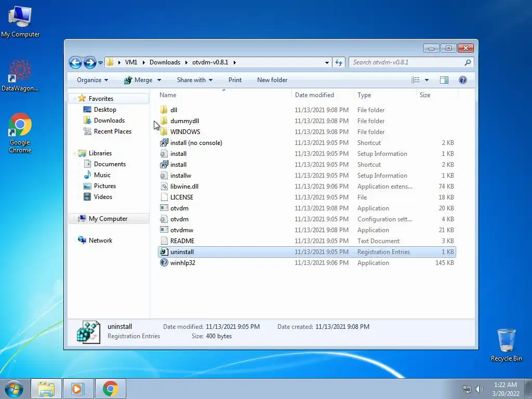Screen dimensions: 532x399
Task: Expand the arrow after otvdm-v0.8.1 breadcrumb
Action: point(234,62)
